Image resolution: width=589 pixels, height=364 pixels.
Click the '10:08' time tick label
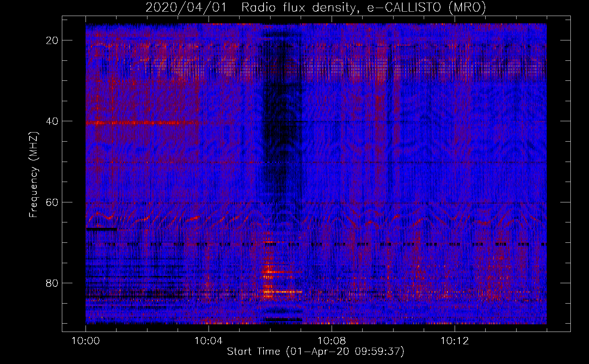331,341
